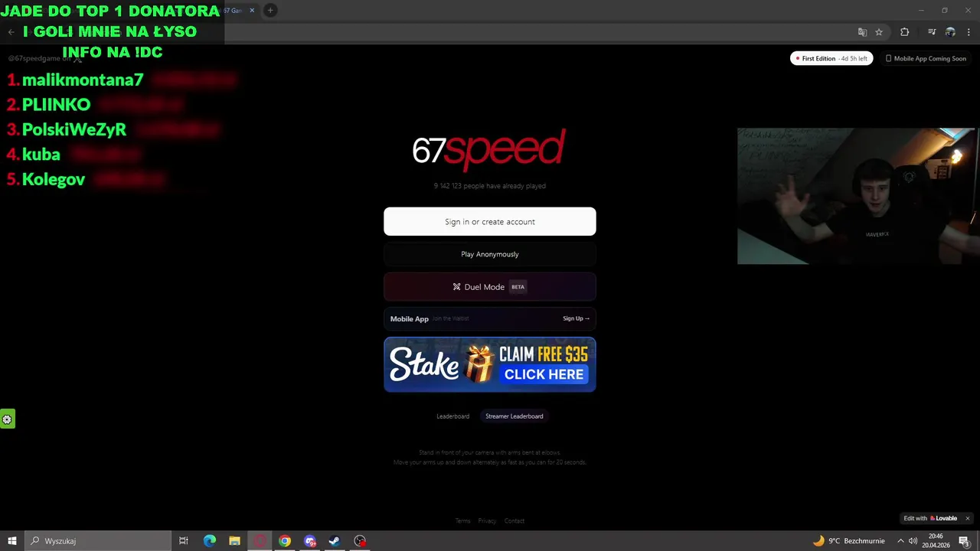Switch to the Streamer Leaderboard tab
Viewport: 980px width, 551px height.
(x=514, y=416)
